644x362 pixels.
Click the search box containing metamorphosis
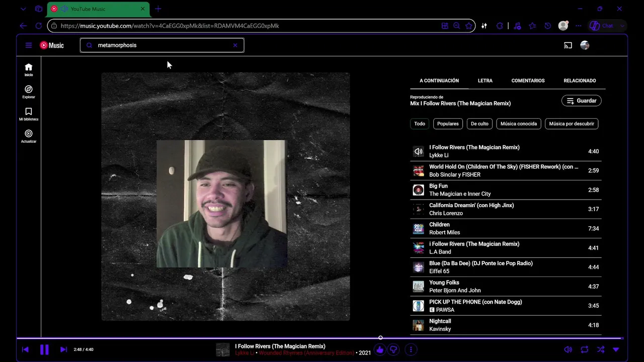click(162, 45)
